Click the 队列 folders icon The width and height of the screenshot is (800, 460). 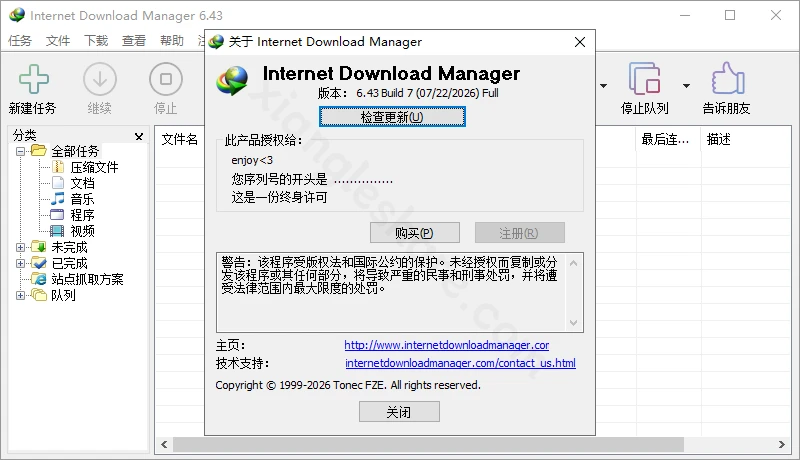click(x=39, y=295)
